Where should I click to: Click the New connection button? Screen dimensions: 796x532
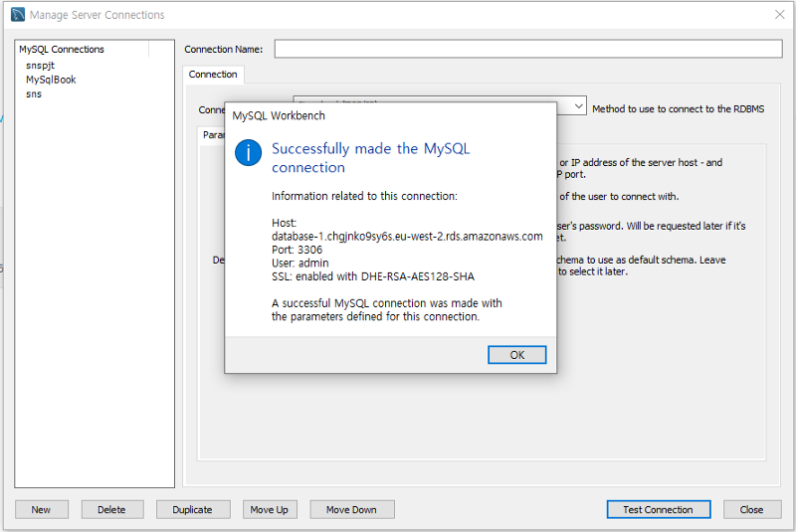41,510
